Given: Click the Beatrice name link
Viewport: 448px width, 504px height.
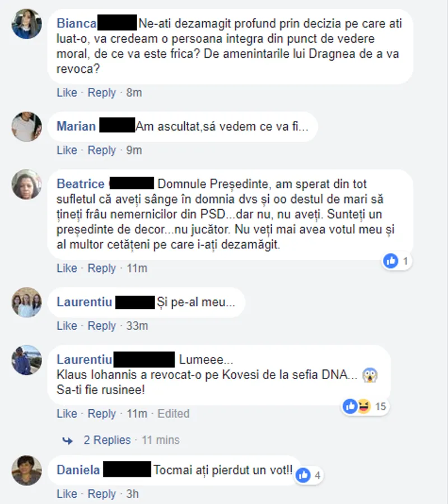Looking at the screenshot, I should pos(81,184).
